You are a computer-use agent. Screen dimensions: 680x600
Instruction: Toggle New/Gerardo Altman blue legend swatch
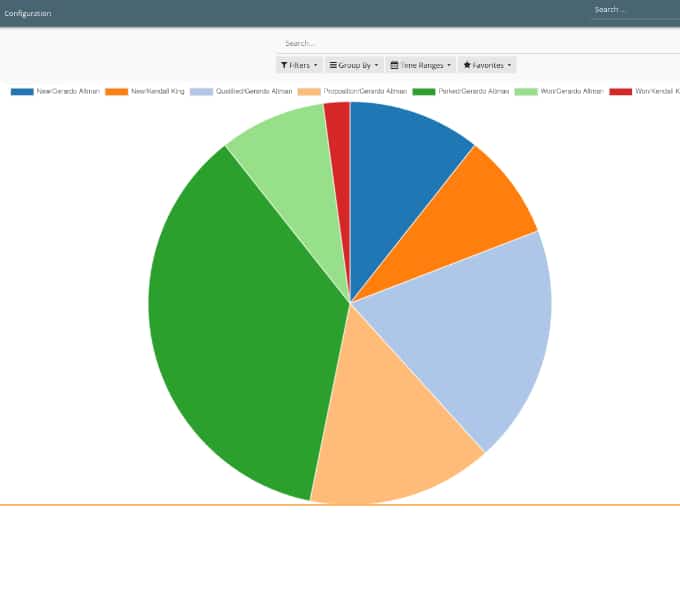pyautogui.click(x=22, y=91)
